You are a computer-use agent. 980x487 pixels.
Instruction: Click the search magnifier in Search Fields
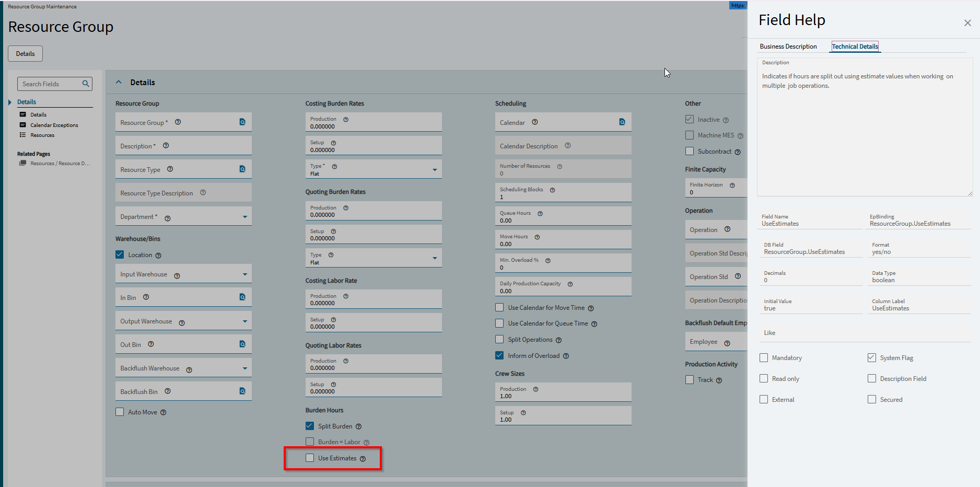pos(86,84)
